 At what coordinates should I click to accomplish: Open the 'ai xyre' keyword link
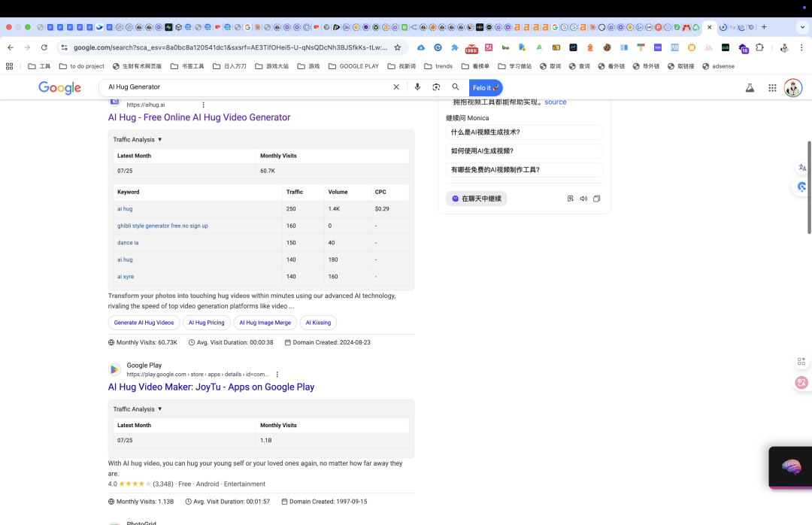[x=126, y=277]
